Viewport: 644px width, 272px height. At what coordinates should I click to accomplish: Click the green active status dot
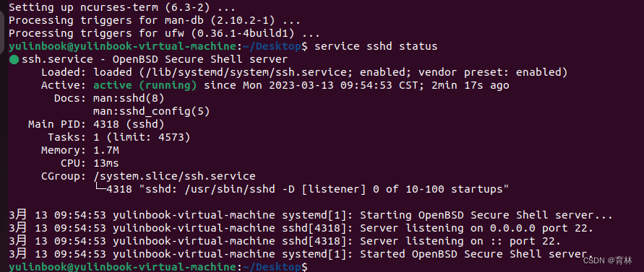[14, 60]
